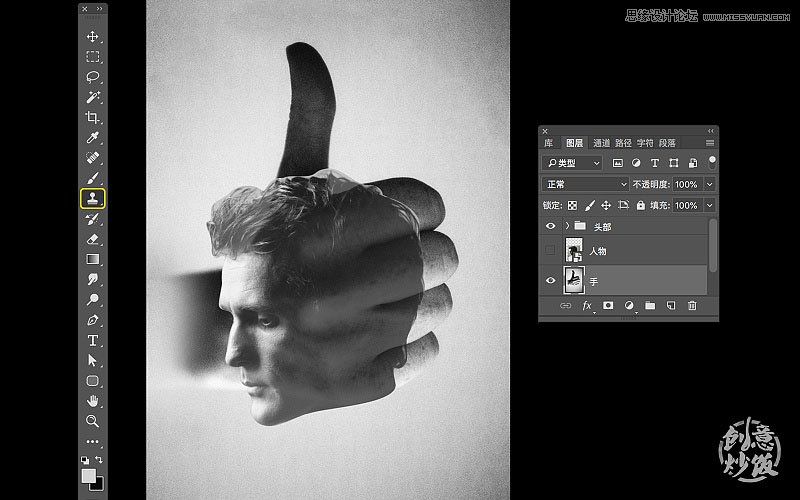Open the 不透明度 opacity dropdown arrow

[x=710, y=185]
